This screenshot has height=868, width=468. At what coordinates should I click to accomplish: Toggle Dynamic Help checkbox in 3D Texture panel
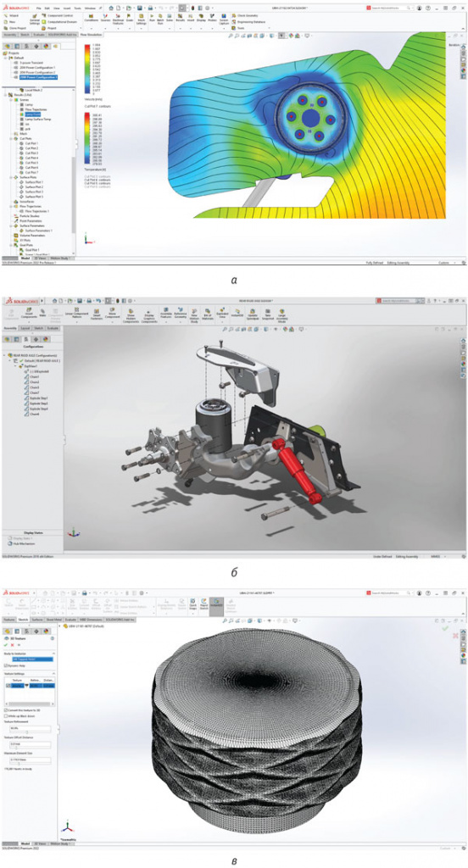(6, 666)
